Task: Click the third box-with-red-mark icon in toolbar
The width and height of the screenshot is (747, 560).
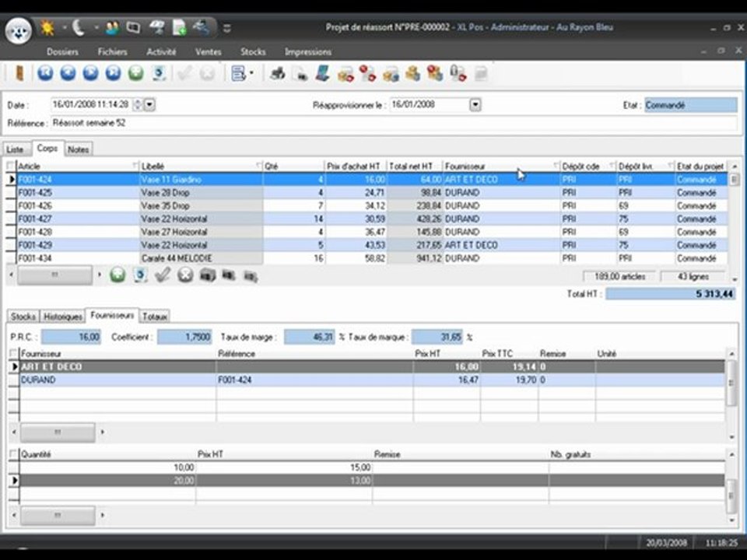Action: (x=436, y=74)
